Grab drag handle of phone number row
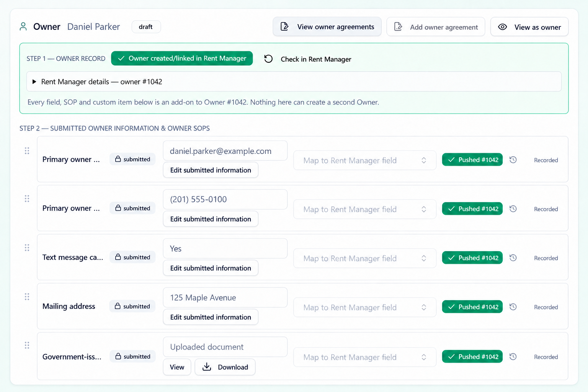 pyautogui.click(x=27, y=199)
